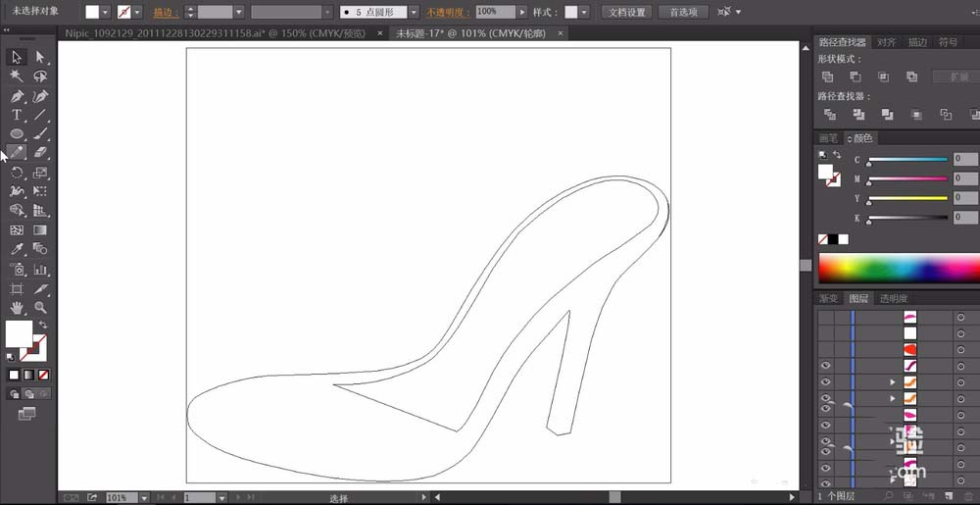Select the Artboard tool
The height and width of the screenshot is (505, 980).
point(17,288)
